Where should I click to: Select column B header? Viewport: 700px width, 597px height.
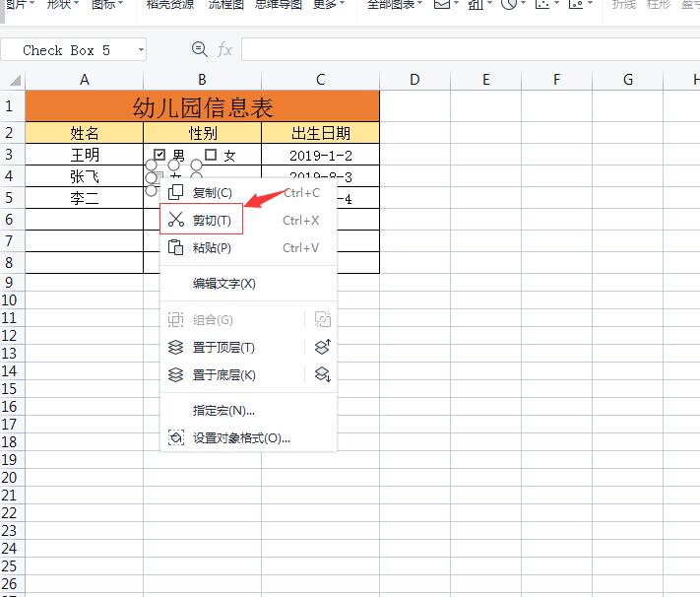point(202,80)
